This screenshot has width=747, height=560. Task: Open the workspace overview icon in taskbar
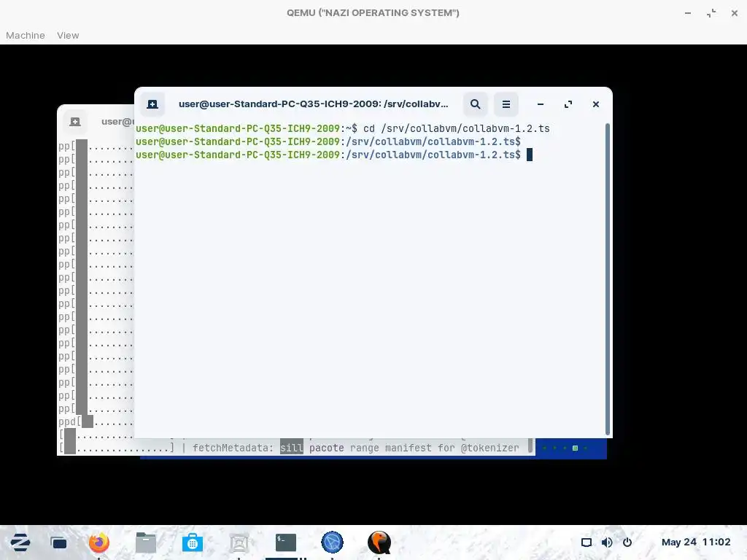coord(58,542)
